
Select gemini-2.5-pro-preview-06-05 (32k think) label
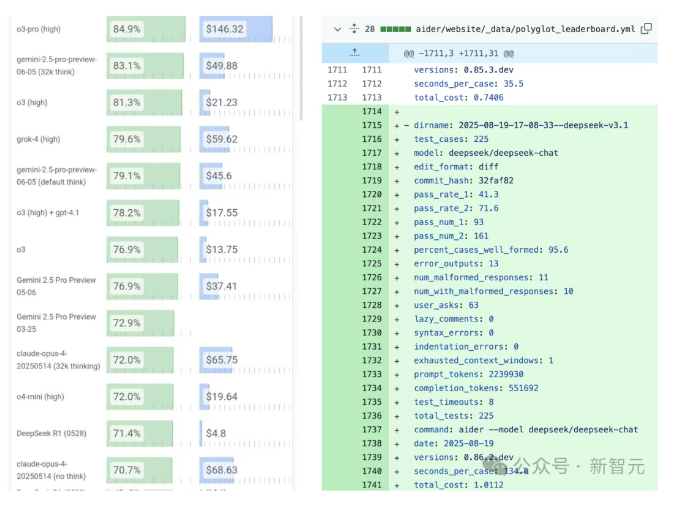57,65
